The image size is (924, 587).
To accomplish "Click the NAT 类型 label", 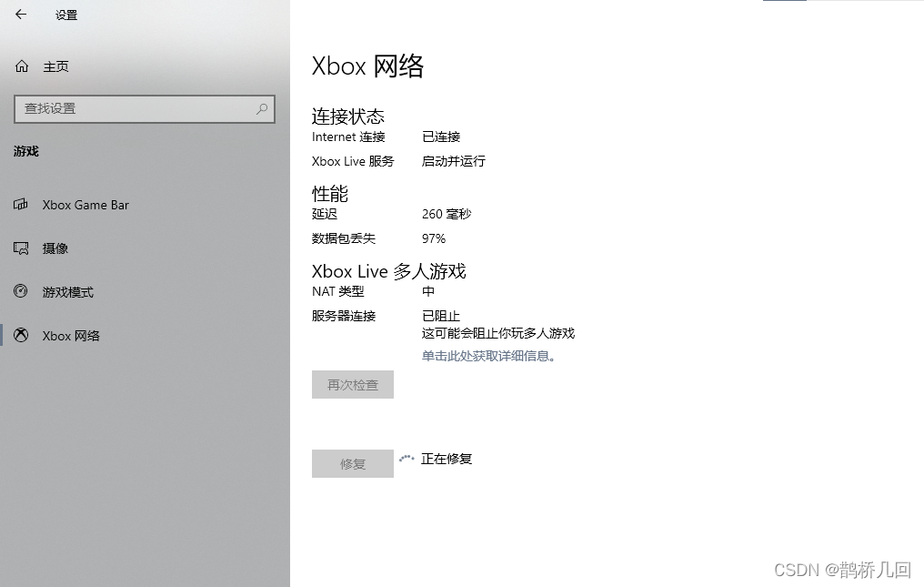I will pos(338,291).
